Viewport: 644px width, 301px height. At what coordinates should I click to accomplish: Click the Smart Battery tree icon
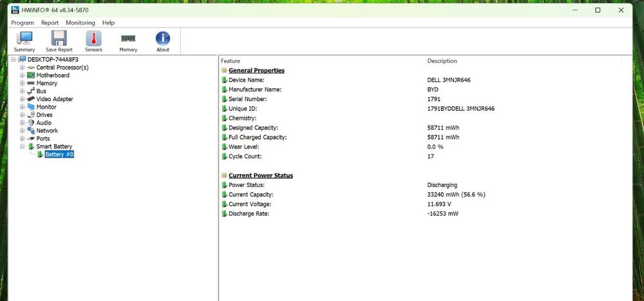pyautogui.click(x=31, y=146)
